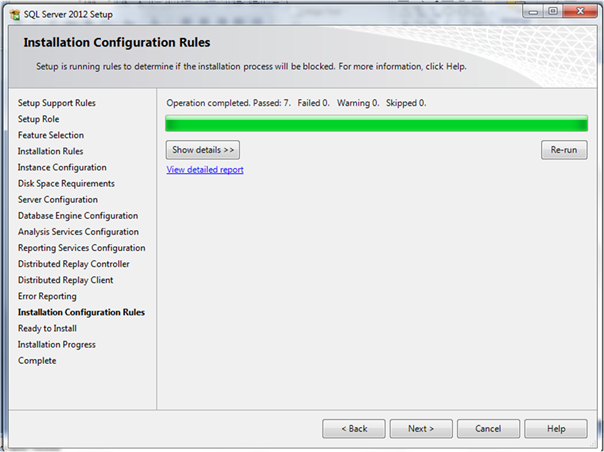The width and height of the screenshot is (604, 452).
Task: Select Ready to Install step
Action: tap(47, 329)
